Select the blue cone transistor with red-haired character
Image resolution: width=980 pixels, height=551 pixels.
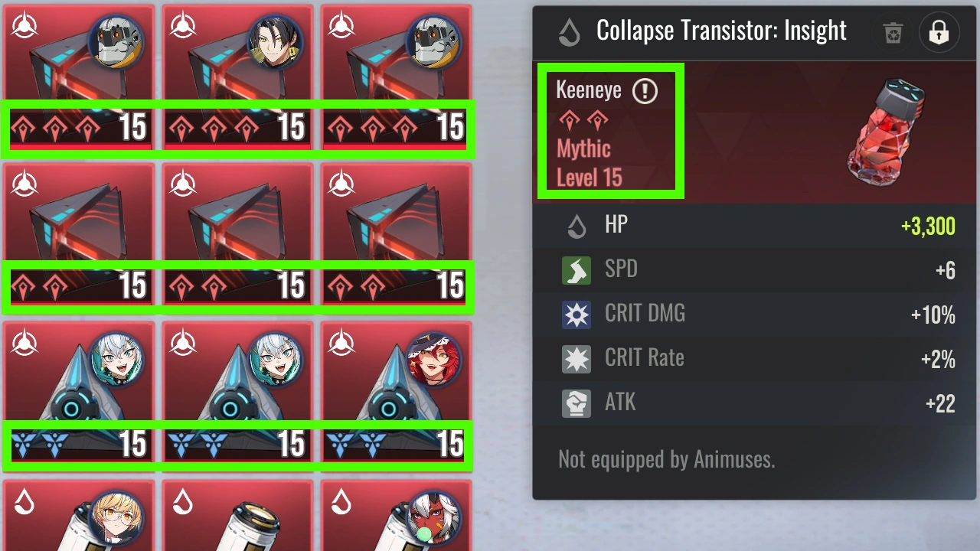tap(397, 394)
